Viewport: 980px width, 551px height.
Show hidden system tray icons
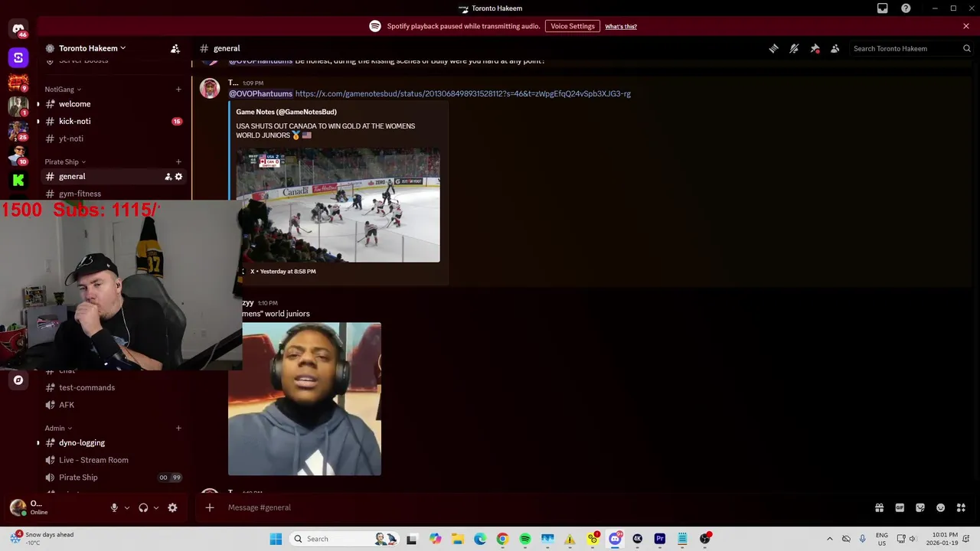pyautogui.click(x=829, y=539)
